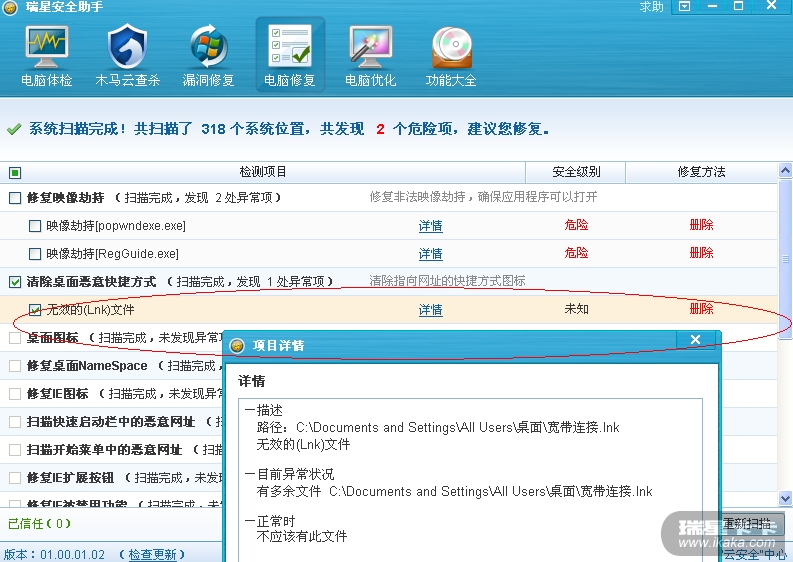Click 删除 for popwndexe.exe row
This screenshot has height=562, width=793.
[701, 225]
